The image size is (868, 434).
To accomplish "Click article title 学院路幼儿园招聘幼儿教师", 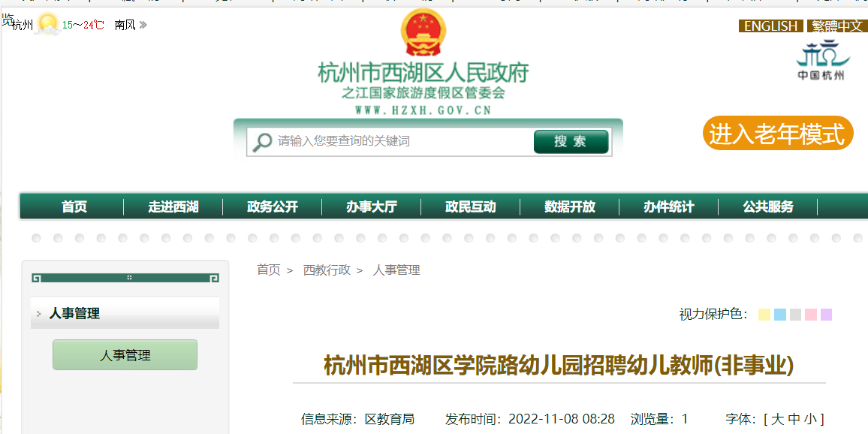I will pyautogui.click(x=559, y=366).
